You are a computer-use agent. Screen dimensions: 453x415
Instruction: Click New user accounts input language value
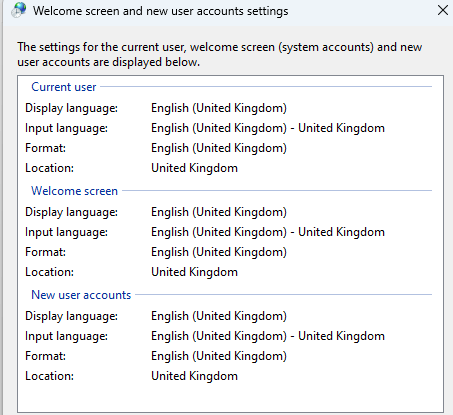click(x=268, y=336)
